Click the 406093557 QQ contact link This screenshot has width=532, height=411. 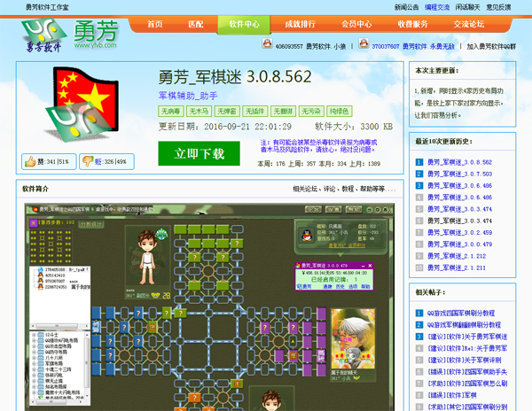point(310,46)
